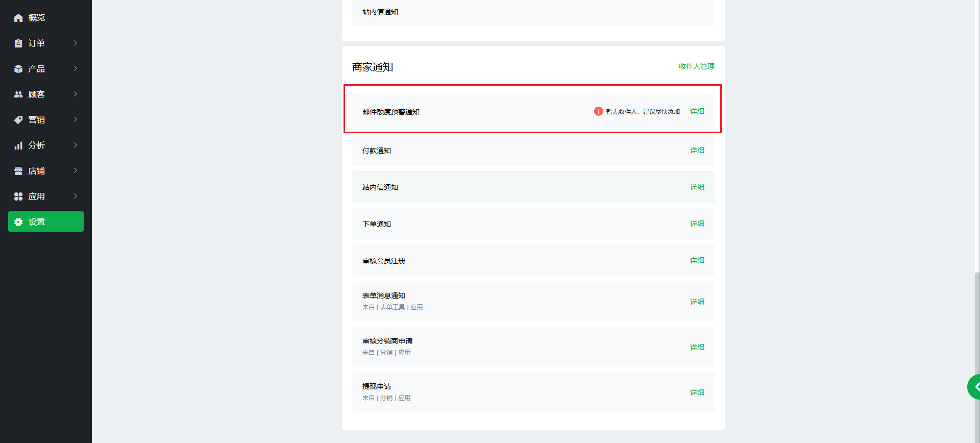980x443 pixels.
Task: Click the green floating arrow button
Action: click(974, 387)
